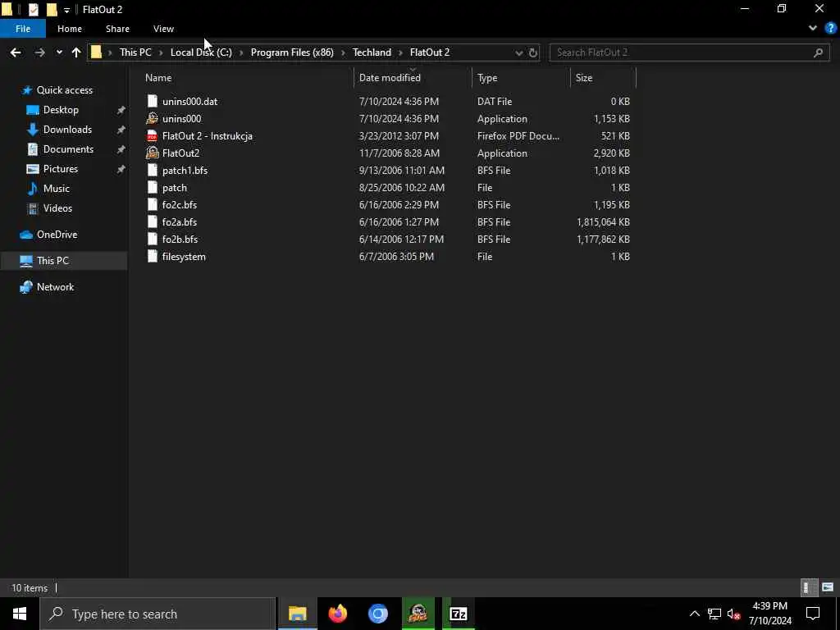Image resolution: width=840 pixels, height=630 pixels.
Task: Go up one folder level arrow
Action: point(76,52)
